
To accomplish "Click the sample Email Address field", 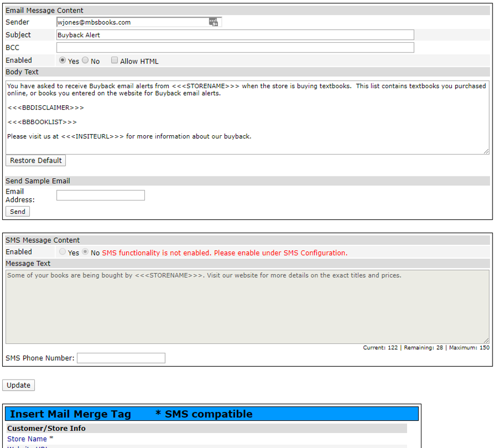I will [x=100, y=196].
